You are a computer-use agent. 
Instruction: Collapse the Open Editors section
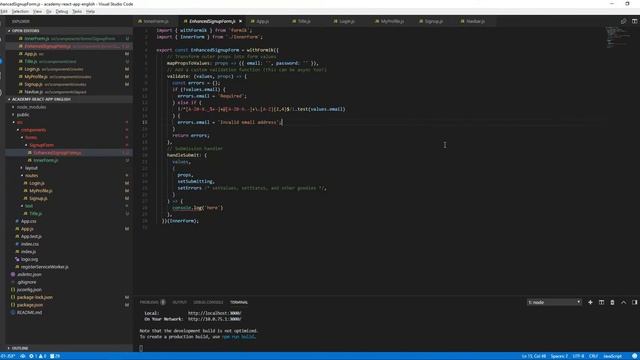click(x=9, y=31)
